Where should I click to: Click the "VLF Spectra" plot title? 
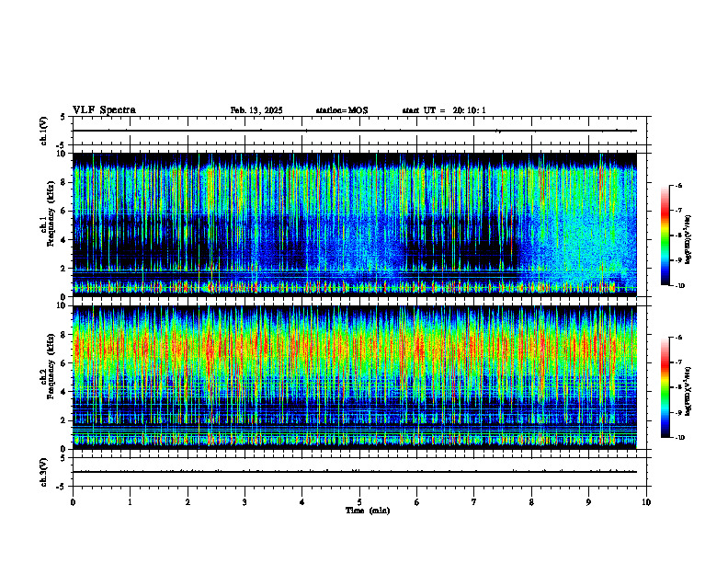click(x=104, y=110)
